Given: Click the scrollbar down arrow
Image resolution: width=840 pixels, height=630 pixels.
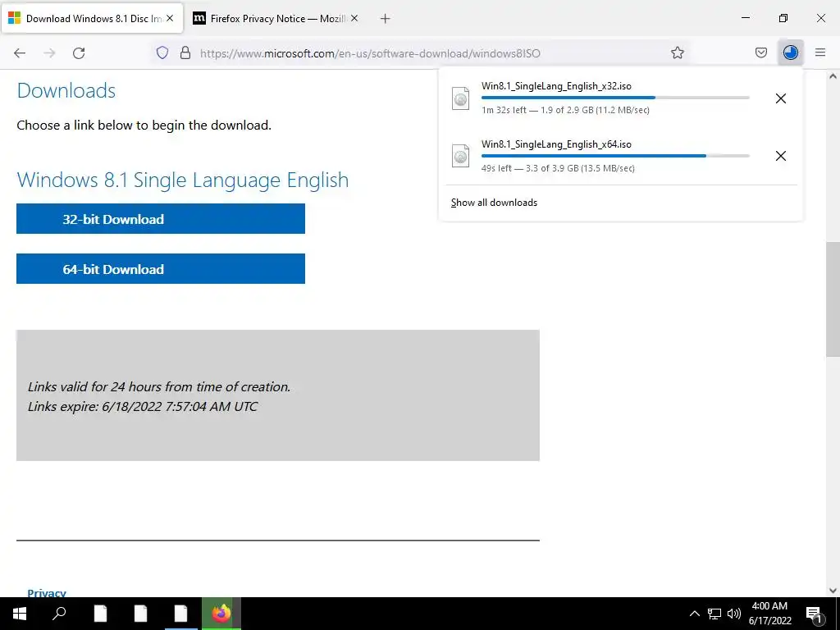Looking at the screenshot, I should coord(833,591).
